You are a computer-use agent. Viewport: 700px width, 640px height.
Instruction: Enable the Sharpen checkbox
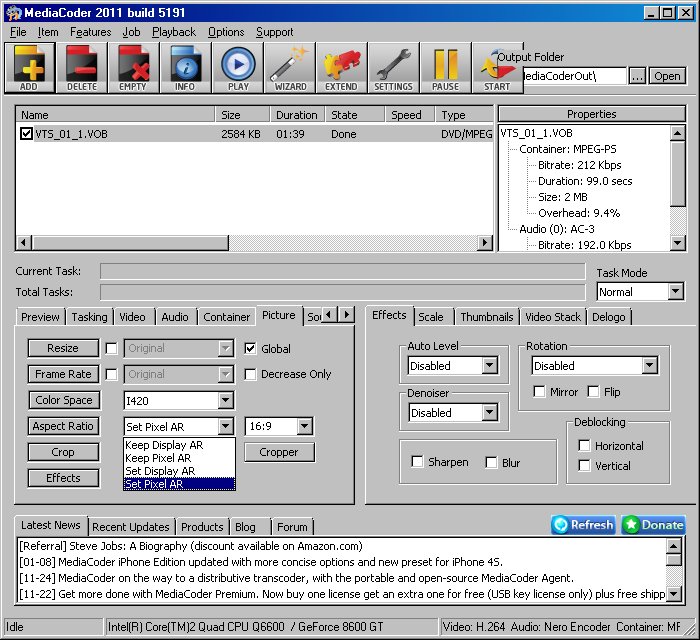point(418,462)
